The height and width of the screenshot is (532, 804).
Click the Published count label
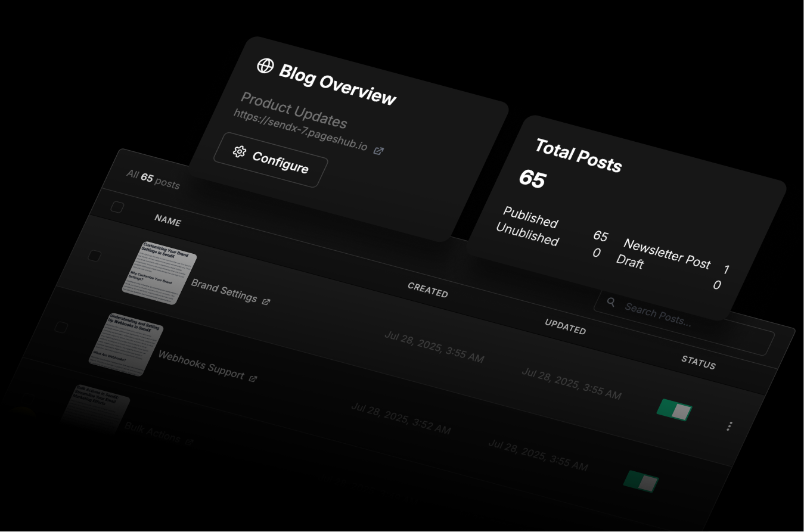point(530,217)
